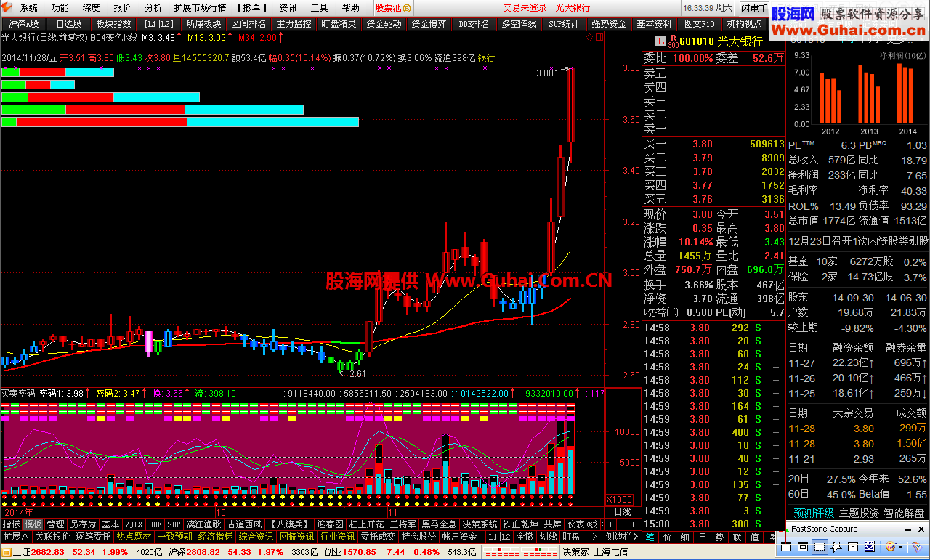Apply the ZJLX indicator
930x560 pixels.
tap(134, 524)
